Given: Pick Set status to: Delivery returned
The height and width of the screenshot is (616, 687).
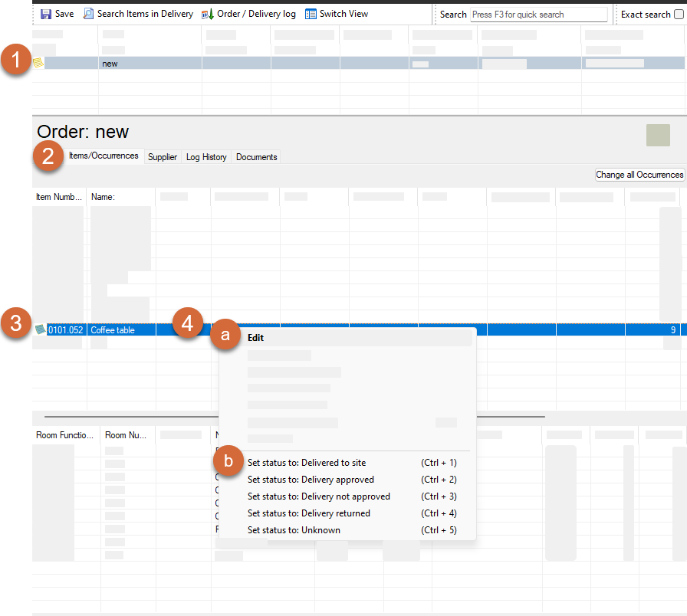Looking at the screenshot, I should (308, 513).
